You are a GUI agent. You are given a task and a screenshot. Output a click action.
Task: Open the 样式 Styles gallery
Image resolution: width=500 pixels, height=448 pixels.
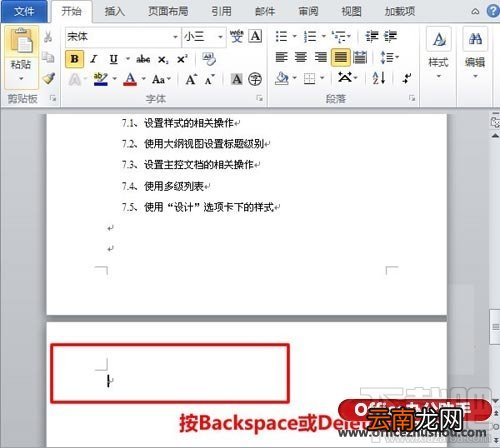pos(439,53)
